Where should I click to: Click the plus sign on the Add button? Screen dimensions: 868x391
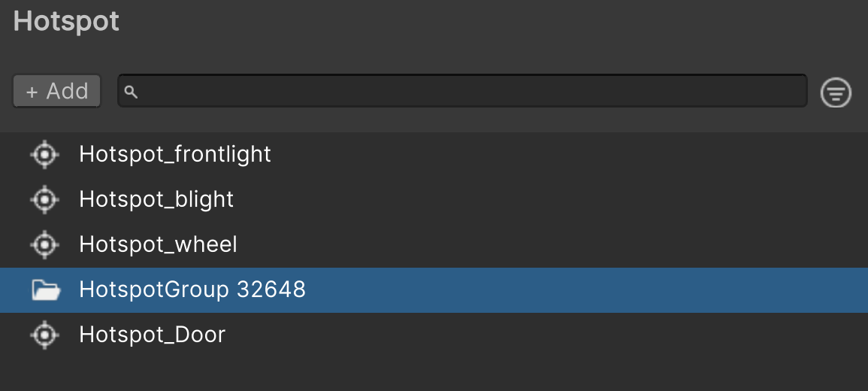click(32, 92)
